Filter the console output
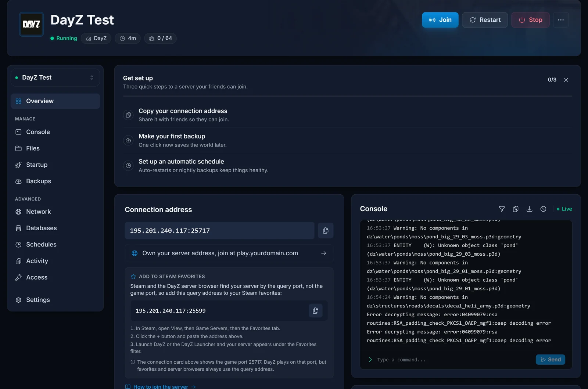 pos(502,209)
